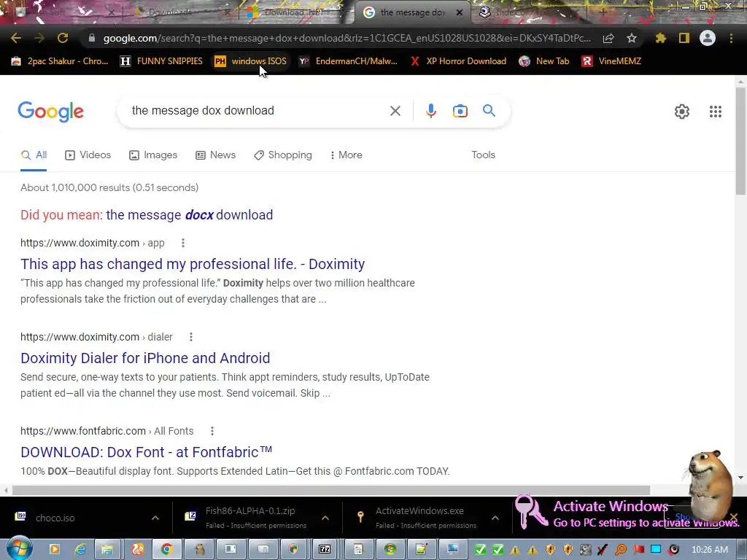Start a voice search with microphone
747x560 pixels.
430,111
